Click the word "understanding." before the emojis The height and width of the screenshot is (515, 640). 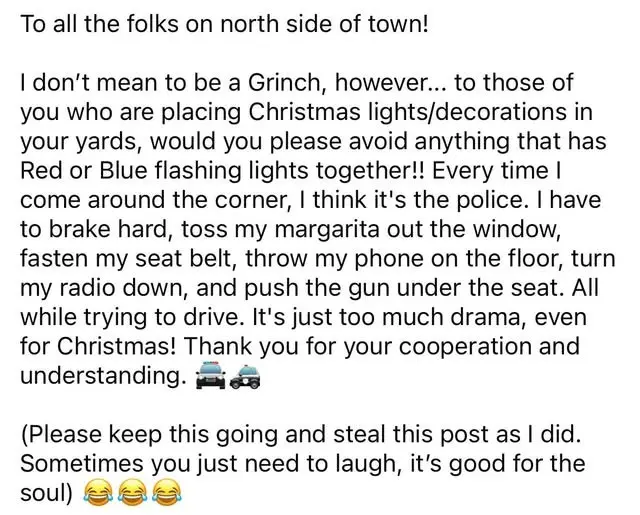click(x=99, y=377)
